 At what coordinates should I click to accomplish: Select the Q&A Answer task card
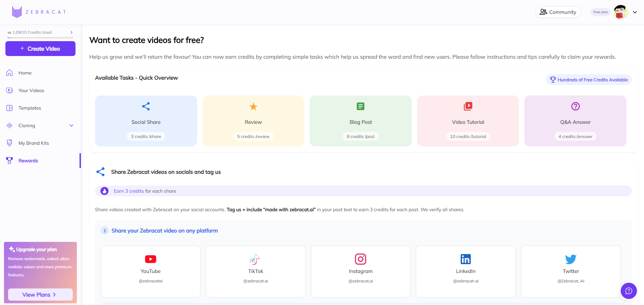575,121
